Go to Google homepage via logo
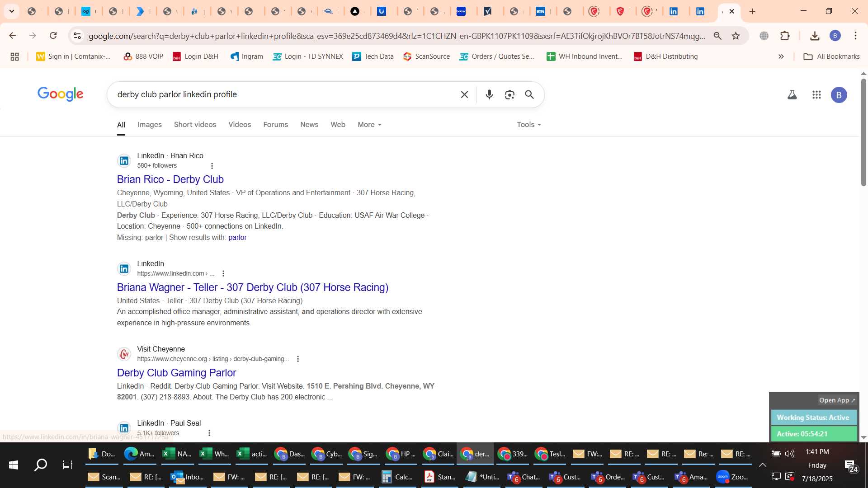Screen dimensions: 868x488 pos(60,94)
